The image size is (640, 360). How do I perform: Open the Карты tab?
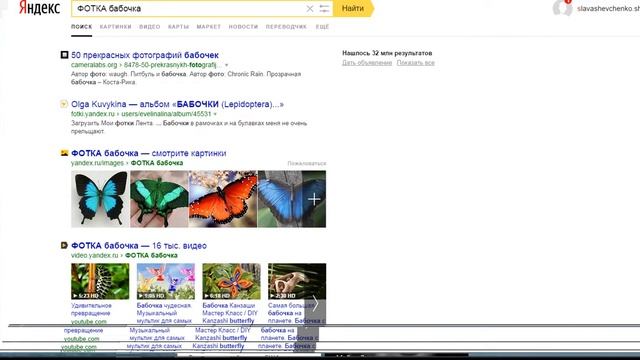(x=178, y=27)
